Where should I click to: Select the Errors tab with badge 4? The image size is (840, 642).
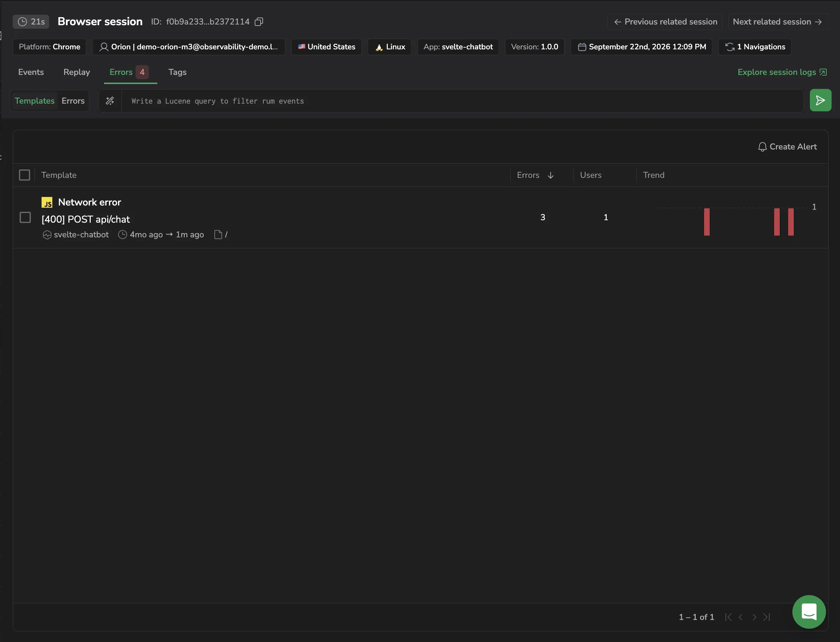[x=130, y=72]
